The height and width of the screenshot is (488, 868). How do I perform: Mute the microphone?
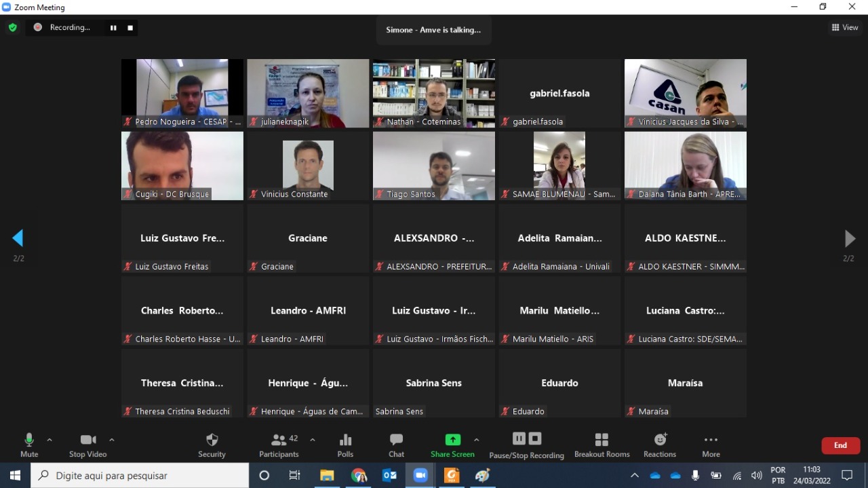click(29, 445)
